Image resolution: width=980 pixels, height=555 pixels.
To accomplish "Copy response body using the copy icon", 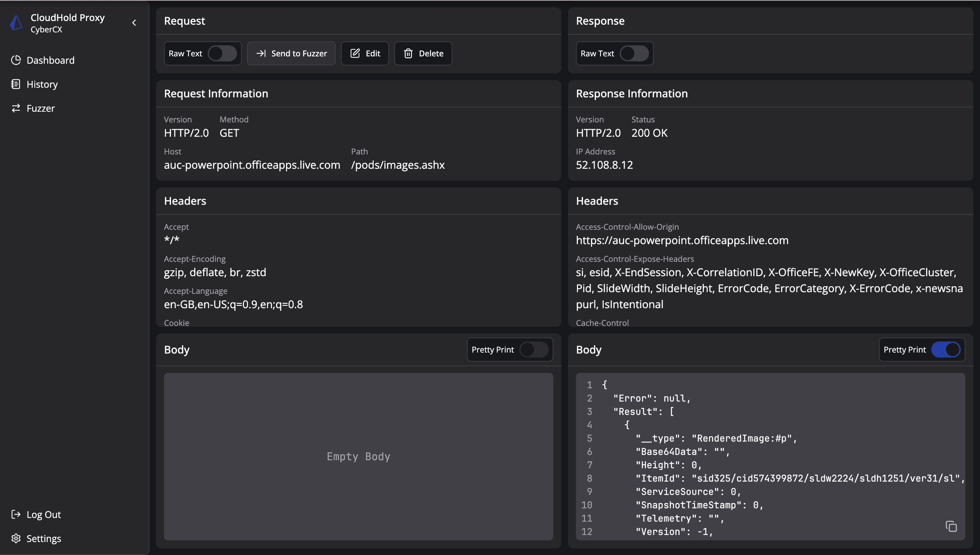I will point(951,526).
